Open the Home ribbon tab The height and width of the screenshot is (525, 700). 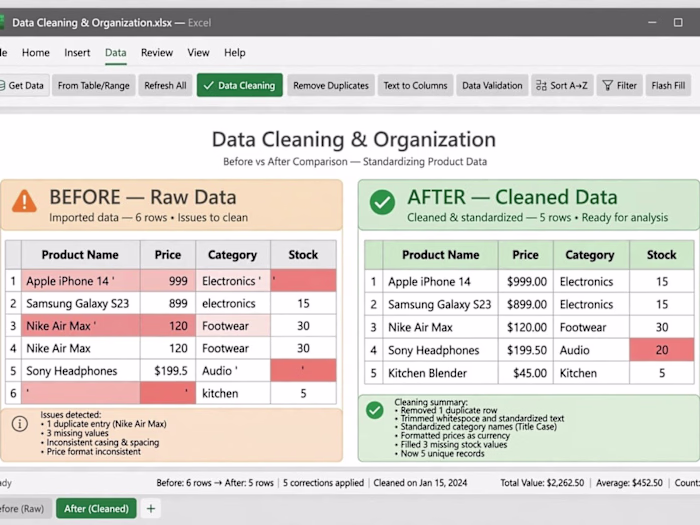click(x=36, y=53)
